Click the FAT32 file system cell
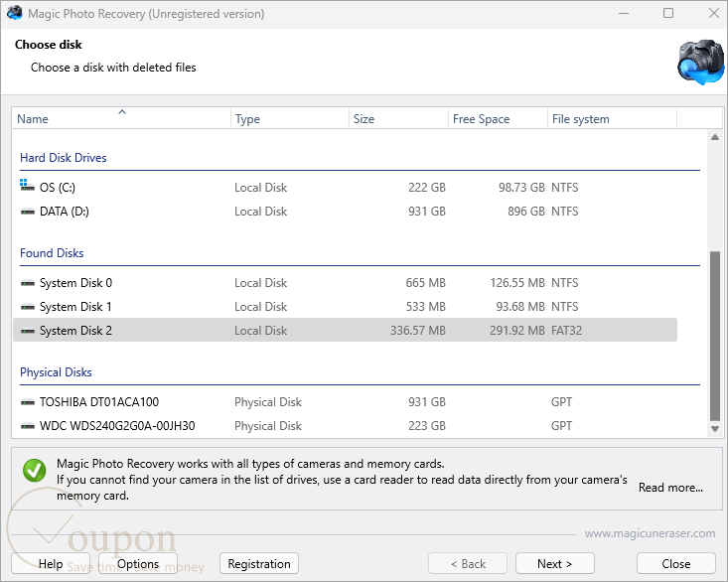Screen dimensions: 728x582 tap(566, 331)
